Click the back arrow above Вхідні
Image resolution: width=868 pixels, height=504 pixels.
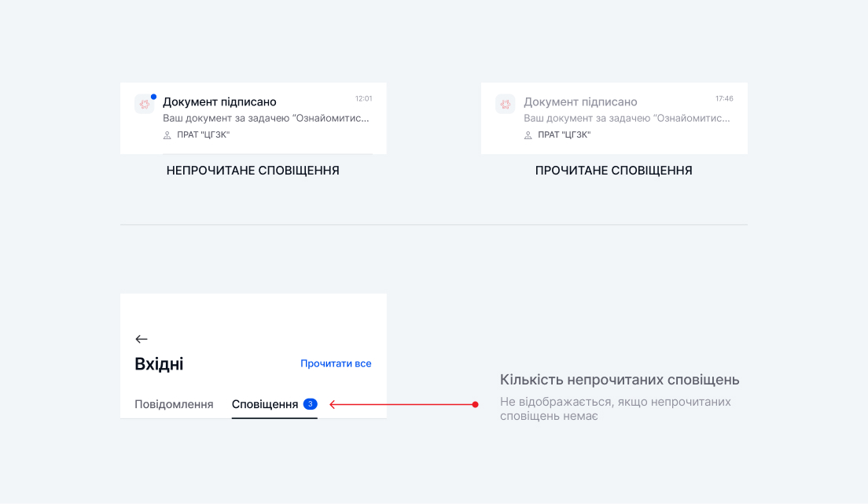[142, 339]
